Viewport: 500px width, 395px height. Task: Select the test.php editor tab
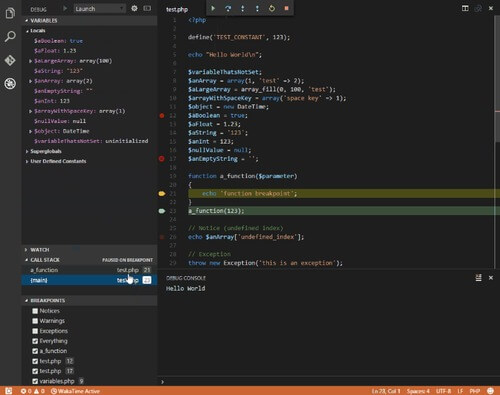click(x=177, y=9)
